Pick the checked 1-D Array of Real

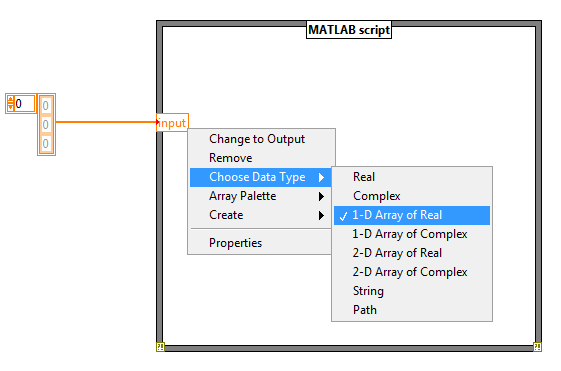pos(412,215)
